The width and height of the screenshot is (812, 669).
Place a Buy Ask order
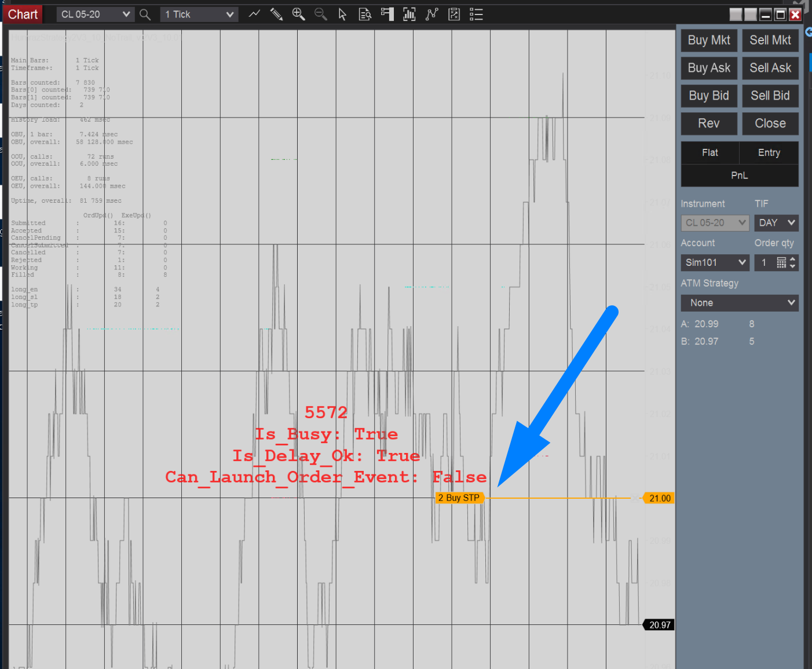tap(709, 68)
